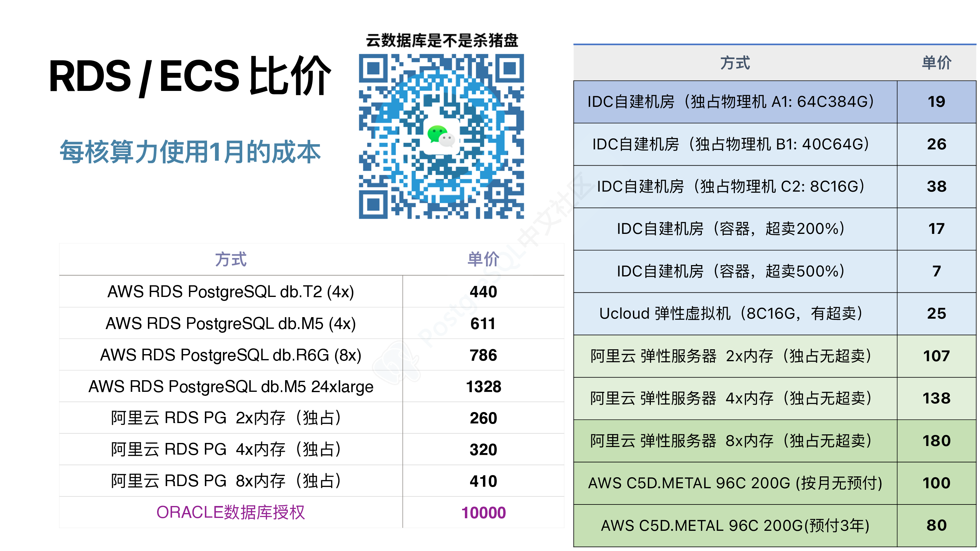The width and height of the screenshot is (980, 551).
Task: Click the WeChat QR code image
Action: pos(441,136)
